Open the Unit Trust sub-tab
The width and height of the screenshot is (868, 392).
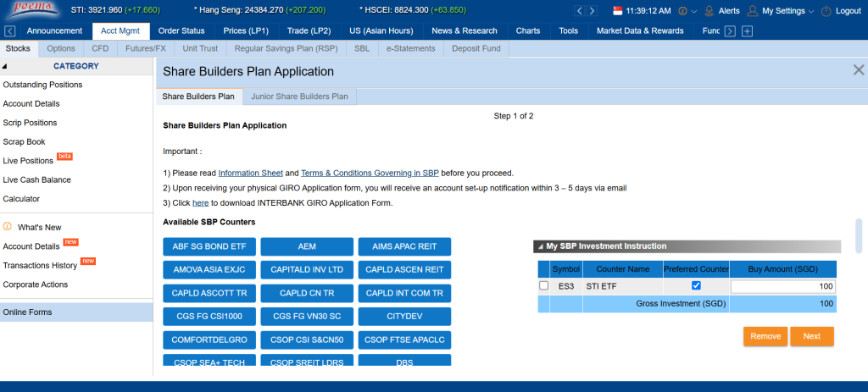pos(200,48)
